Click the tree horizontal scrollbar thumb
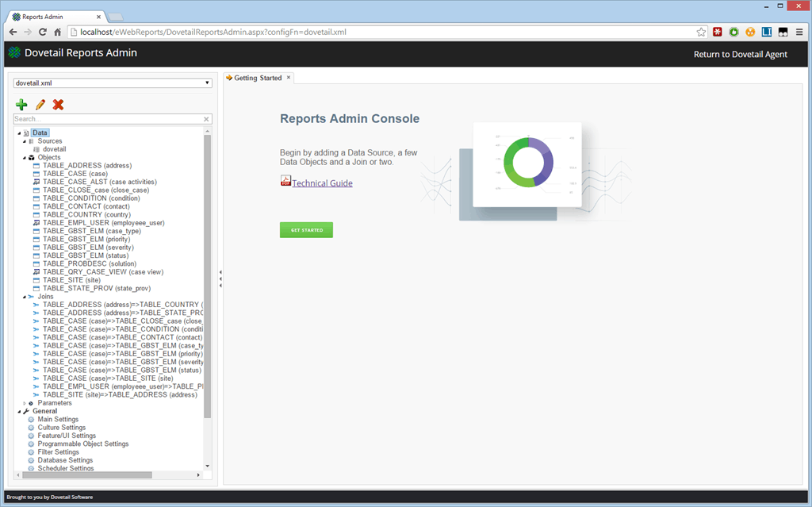Screen dimensions: 812x507 point(87,474)
